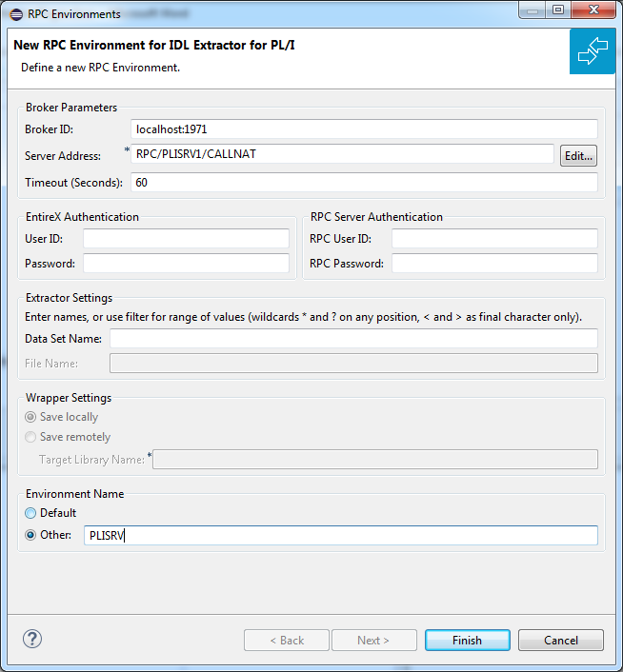Click the Target Library Name field
The width and height of the screenshot is (623, 672).
375,460
